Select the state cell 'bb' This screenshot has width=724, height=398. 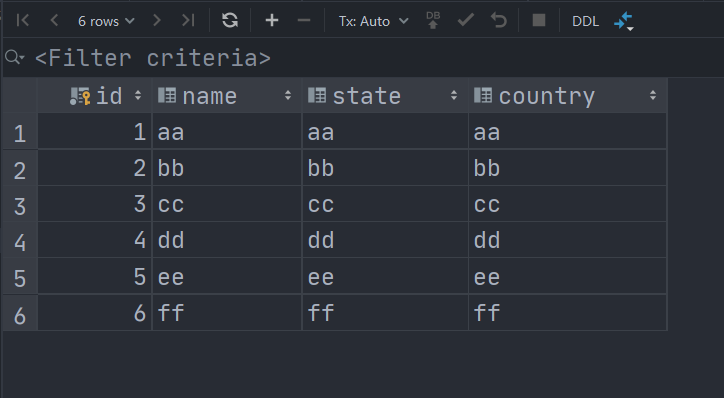point(385,168)
